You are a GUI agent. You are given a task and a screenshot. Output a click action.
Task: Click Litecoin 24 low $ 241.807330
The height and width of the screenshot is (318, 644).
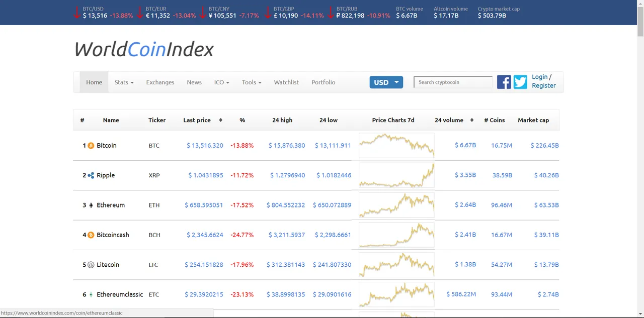pos(332,265)
